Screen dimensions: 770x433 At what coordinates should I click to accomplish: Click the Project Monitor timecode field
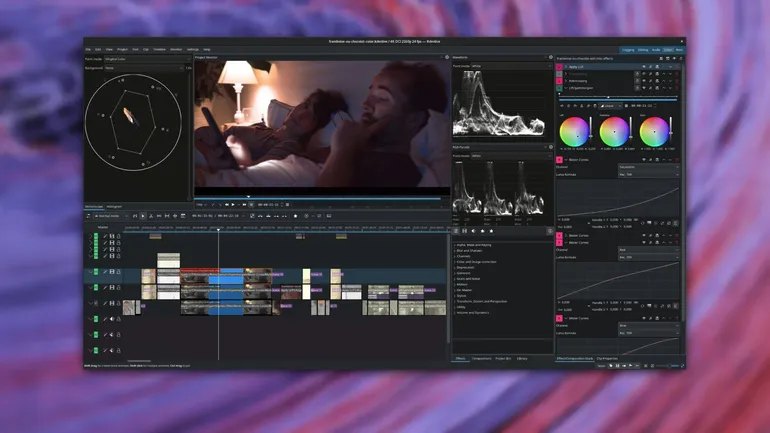point(269,205)
